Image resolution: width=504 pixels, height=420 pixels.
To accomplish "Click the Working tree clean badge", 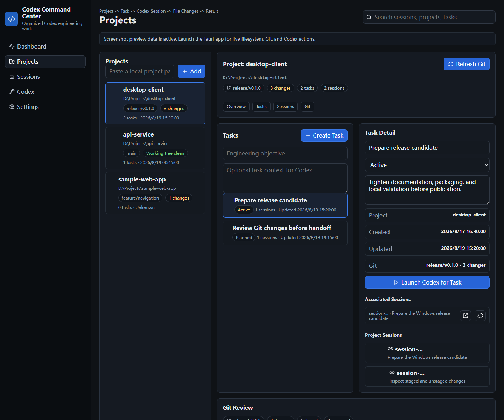I will tap(165, 153).
